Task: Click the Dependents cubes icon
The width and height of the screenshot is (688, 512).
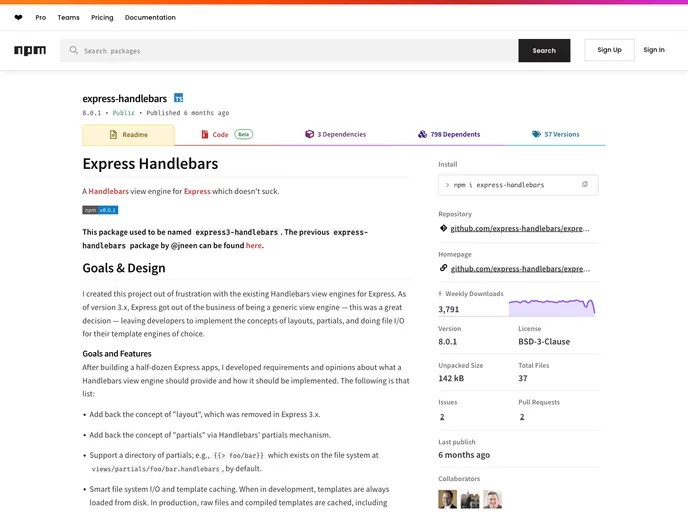Action: click(x=422, y=134)
